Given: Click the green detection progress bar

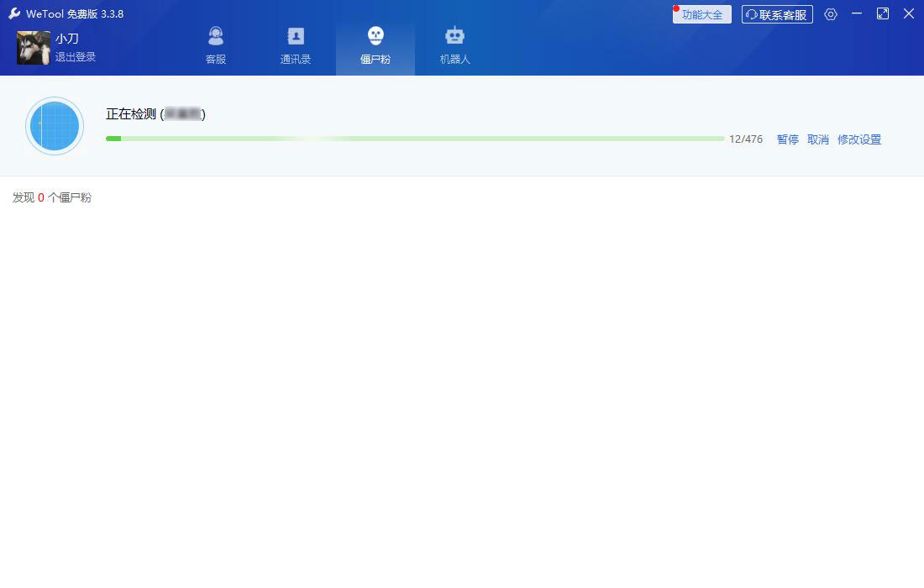Looking at the screenshot, I should [x=415, y=139].
